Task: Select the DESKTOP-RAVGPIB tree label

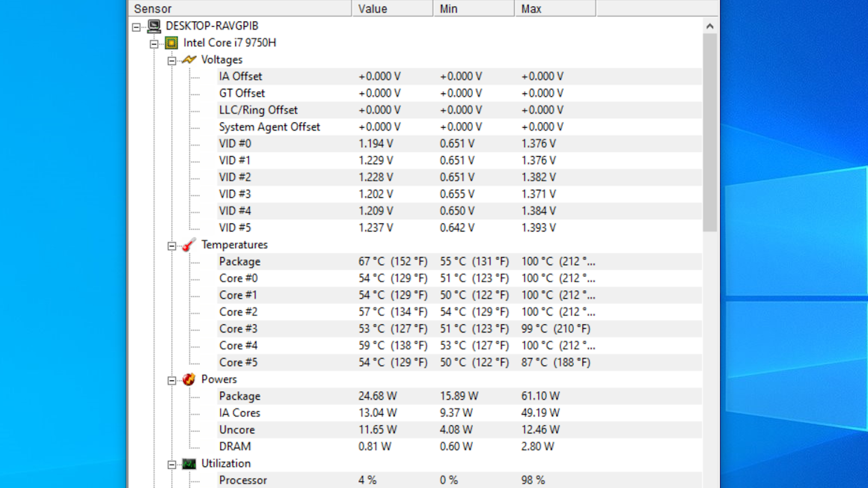Action: pyautogui.click(x=212, y=26)
